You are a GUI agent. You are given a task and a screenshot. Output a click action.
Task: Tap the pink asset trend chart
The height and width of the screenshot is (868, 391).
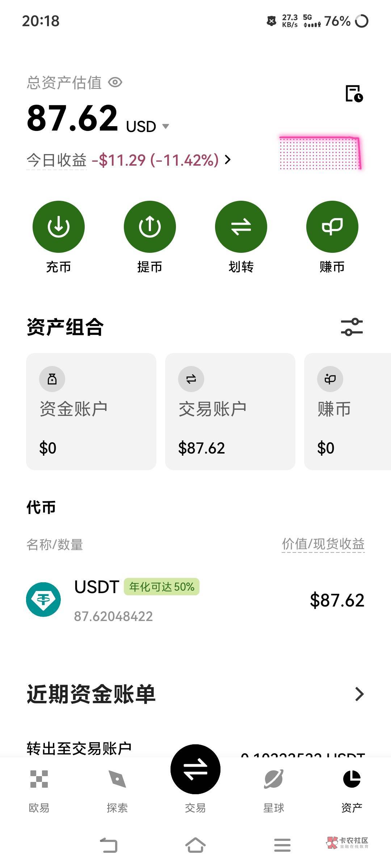pyautogui.click(x=320, y=153)
